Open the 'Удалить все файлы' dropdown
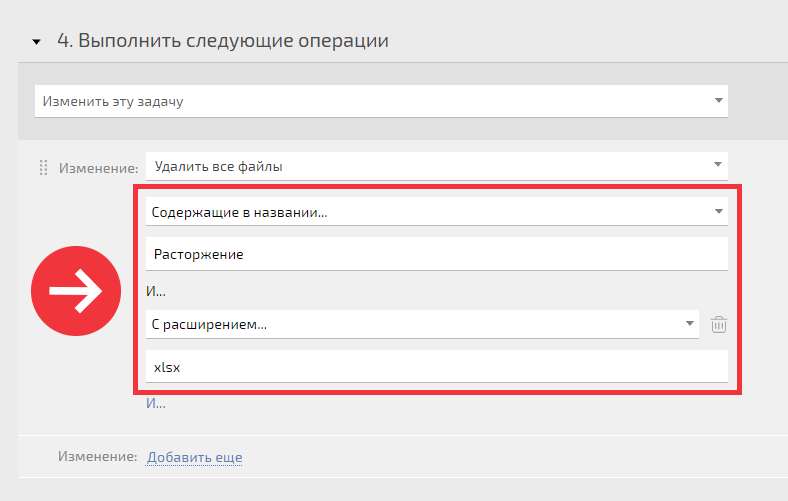The height and width of the screenshot is (501, 788). 437,166
